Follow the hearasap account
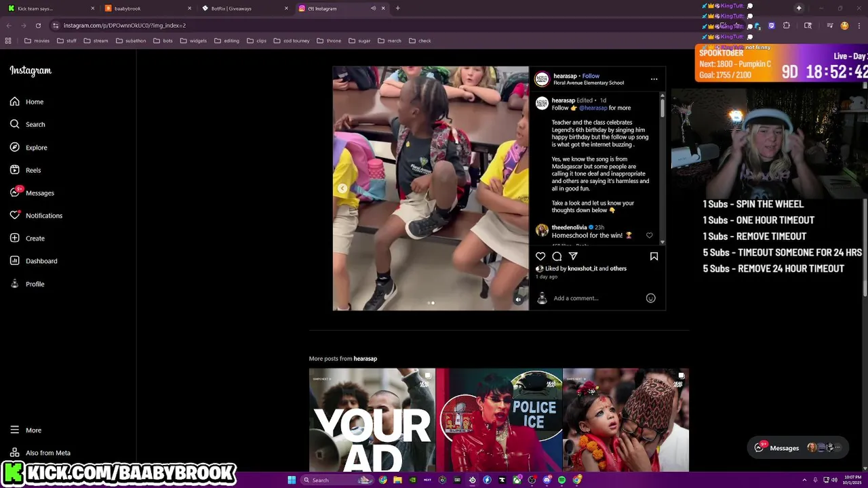Image resolution: width=868 pixels, height=488 pixels. [591, 76]
